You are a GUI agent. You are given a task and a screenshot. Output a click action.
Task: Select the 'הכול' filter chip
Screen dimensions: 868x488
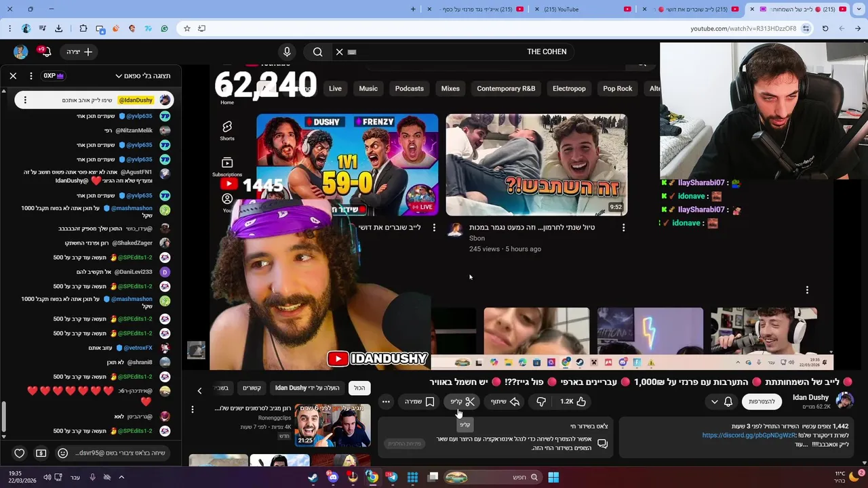point(359,388)
